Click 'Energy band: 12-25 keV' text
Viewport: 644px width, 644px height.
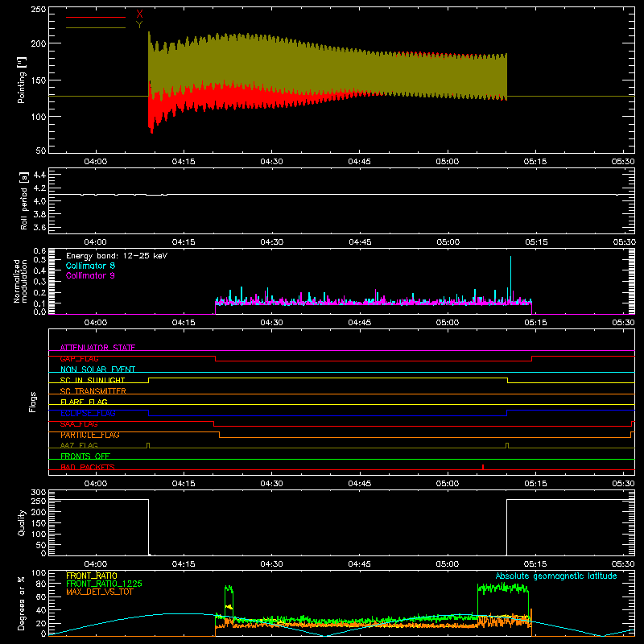click(x=117, y=256)
